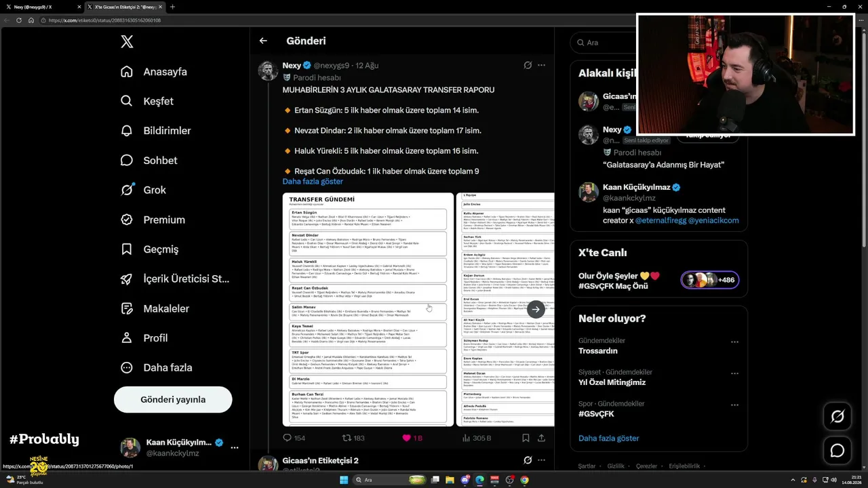Open Discord from the taskbar
This screenshot has height=488, width=868.
click(x=465, y=480)
